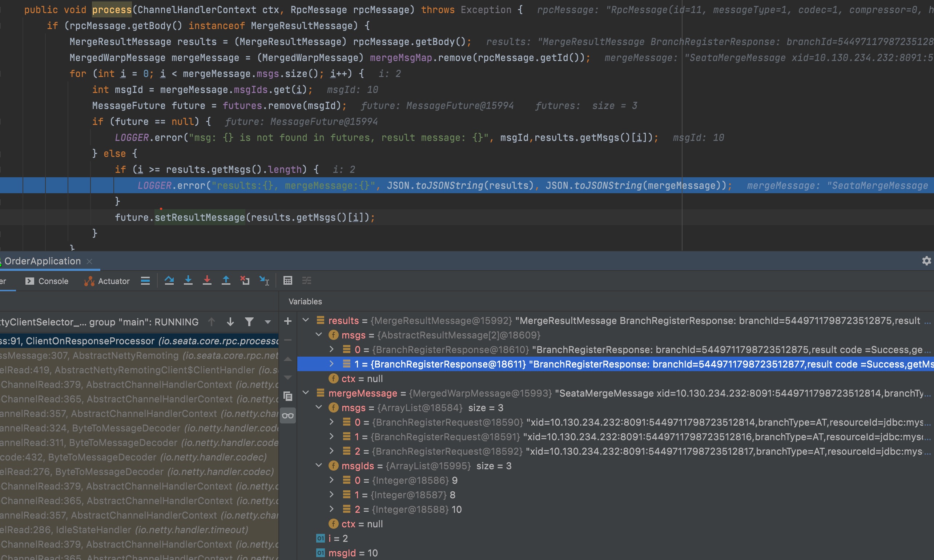Viewport: 934px width, 560px height.
Task: Click the up arrow in the frames panel
Action: (x=212, y=321)
